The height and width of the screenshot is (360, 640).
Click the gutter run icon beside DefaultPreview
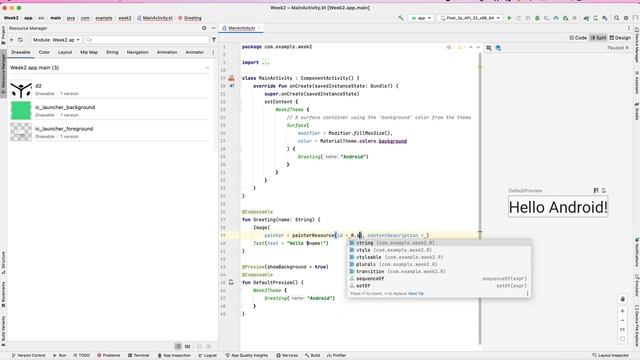pos(231,282)
